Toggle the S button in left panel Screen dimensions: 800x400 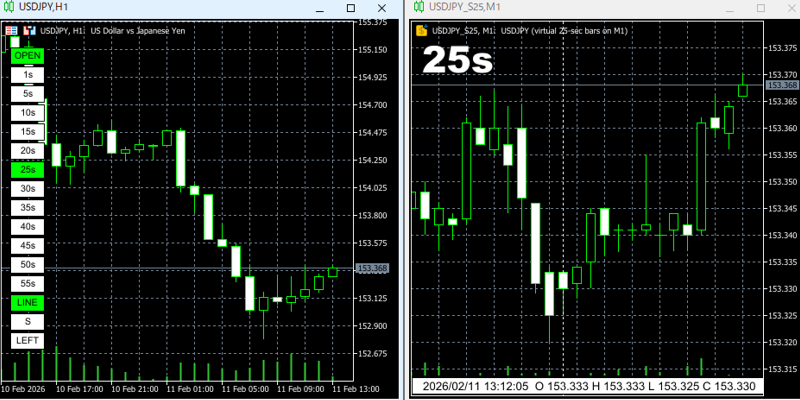click(x=27, y=321)
